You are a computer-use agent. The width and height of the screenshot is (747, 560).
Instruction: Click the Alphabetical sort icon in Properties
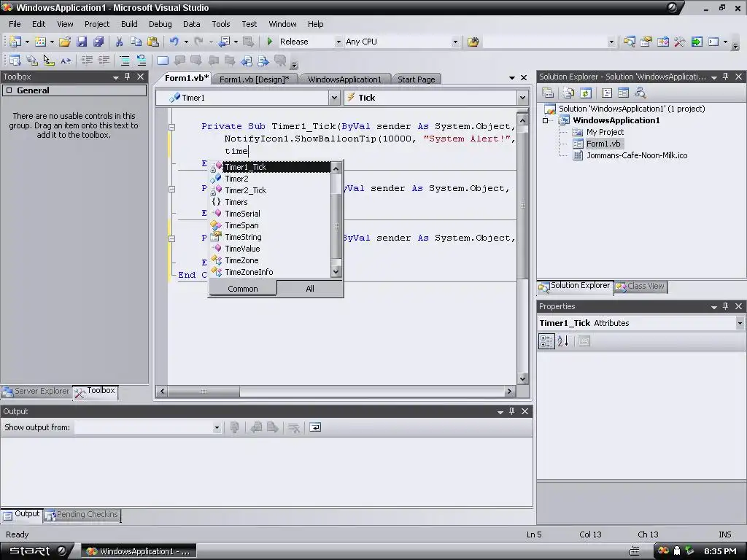(563, 341)
